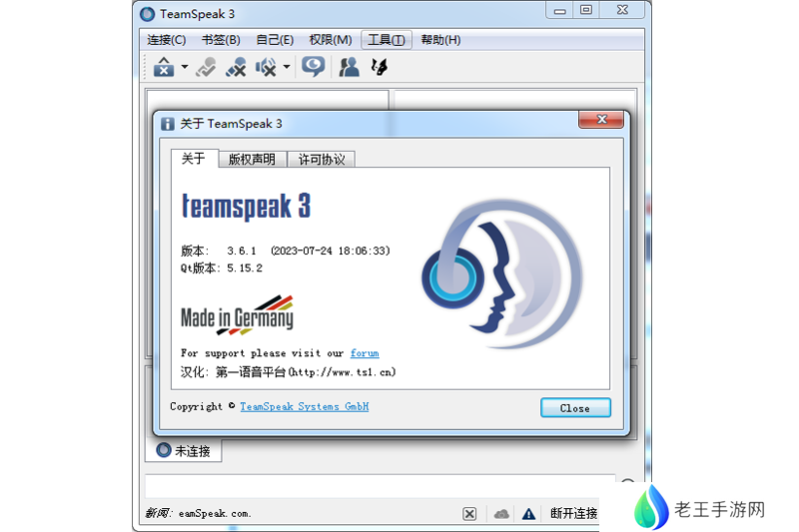Click the greyed subscribe to channels icon
Viewport: 799px width, 532px height.
point(206,67)
